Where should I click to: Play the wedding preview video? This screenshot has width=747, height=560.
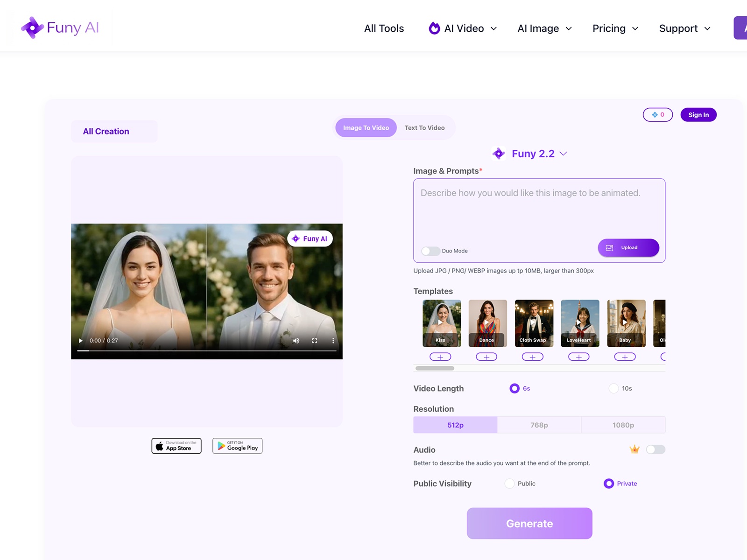coord(81,341)
